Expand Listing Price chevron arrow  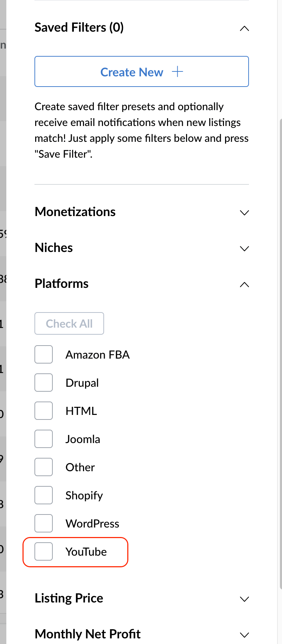(244, 599)
